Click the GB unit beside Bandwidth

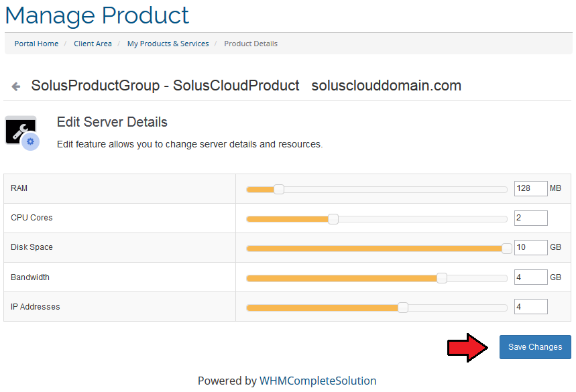click(x=555, y=277)
